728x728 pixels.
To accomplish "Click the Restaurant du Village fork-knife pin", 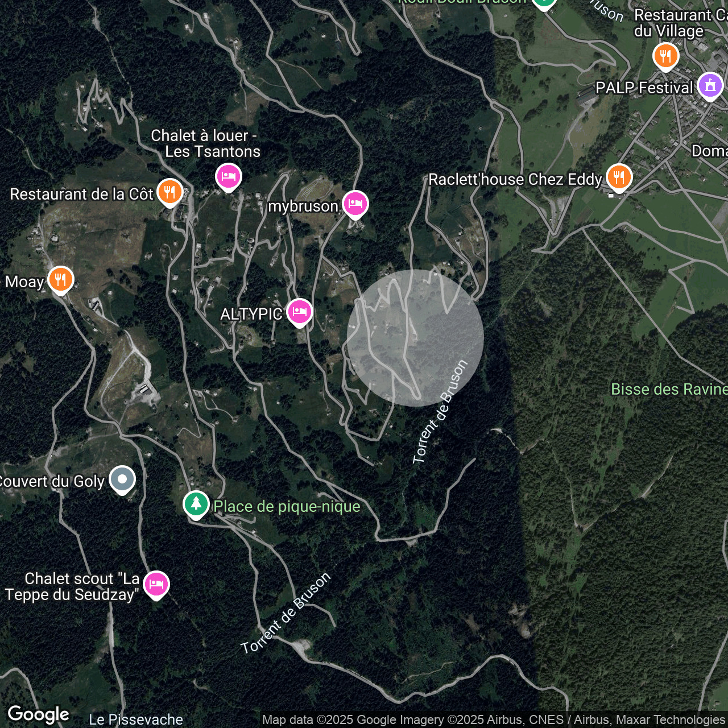I will [665, 56].
